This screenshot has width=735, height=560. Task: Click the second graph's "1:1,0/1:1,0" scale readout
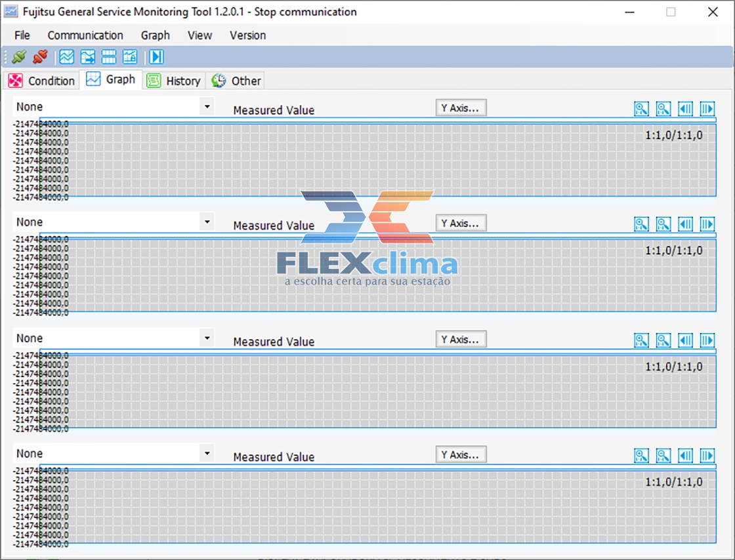pyautogui.click(x=673, y=250)
